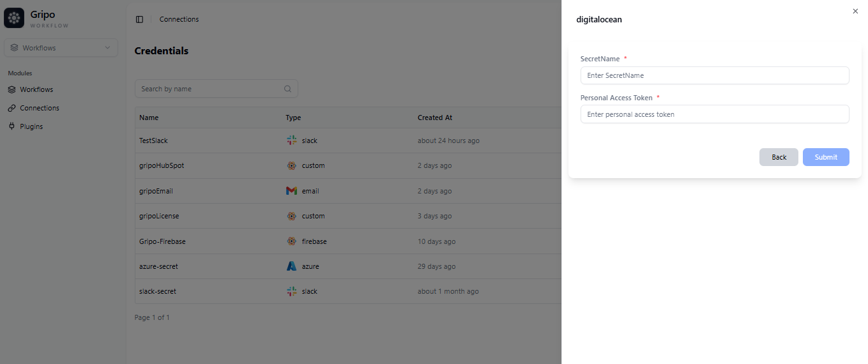Click the Firebase type icon for Gripo-Firebase

(291, 241)
